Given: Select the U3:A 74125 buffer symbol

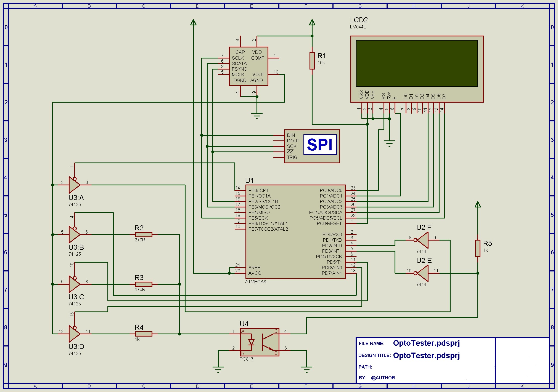Looking at the screenshot, I should click(74, 185).
